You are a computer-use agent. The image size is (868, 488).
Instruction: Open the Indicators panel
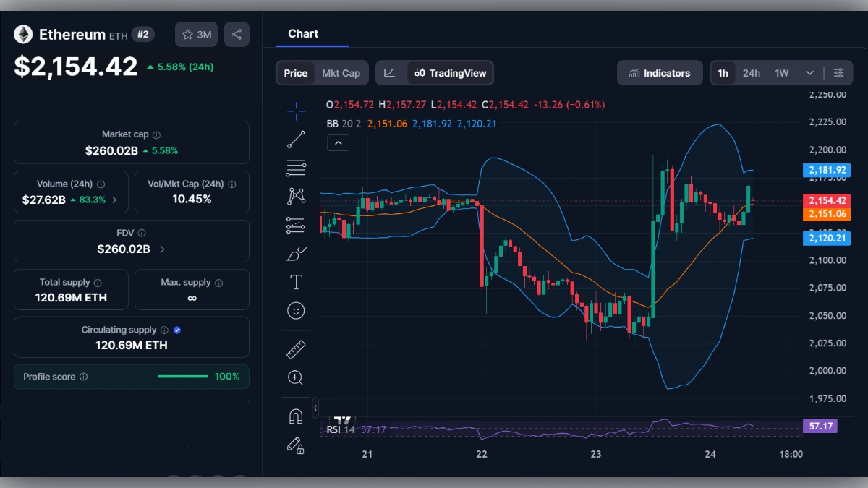pyautogui.click(x=660, y=72)
